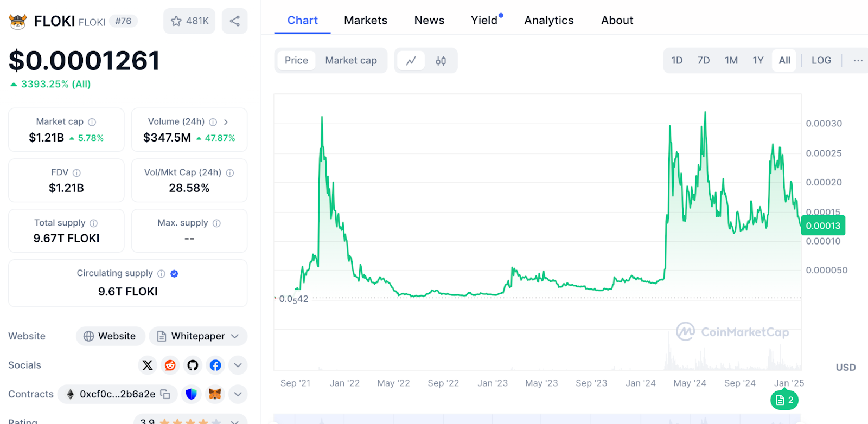
Task: Click Total supply info icon
Action: click(93, 223)
